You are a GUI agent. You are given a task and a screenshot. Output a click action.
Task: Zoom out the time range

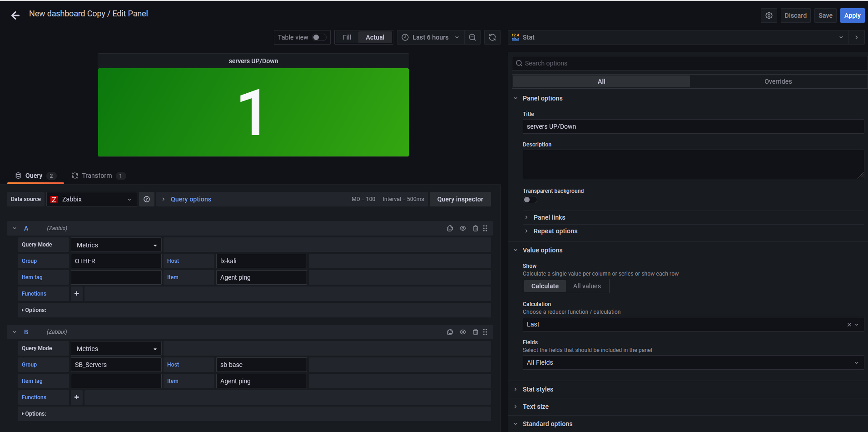tap(472, 37)
